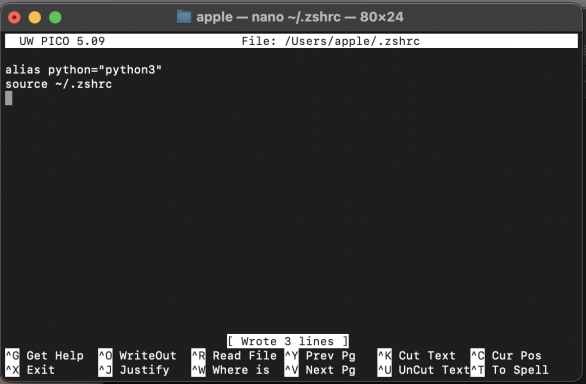Click the green zoom window button
Screen dimensions: 586x384
[x=55, y=17]
